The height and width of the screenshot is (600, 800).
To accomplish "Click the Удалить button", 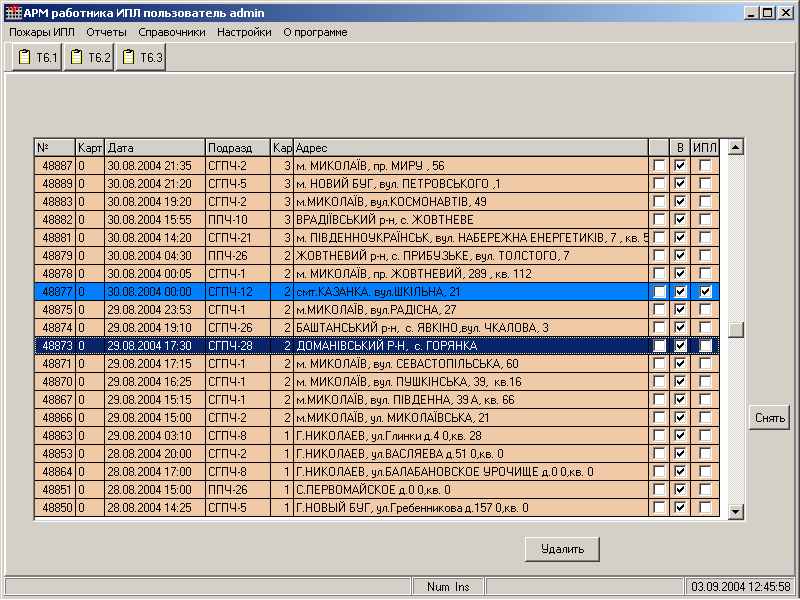I will point(562,549).
